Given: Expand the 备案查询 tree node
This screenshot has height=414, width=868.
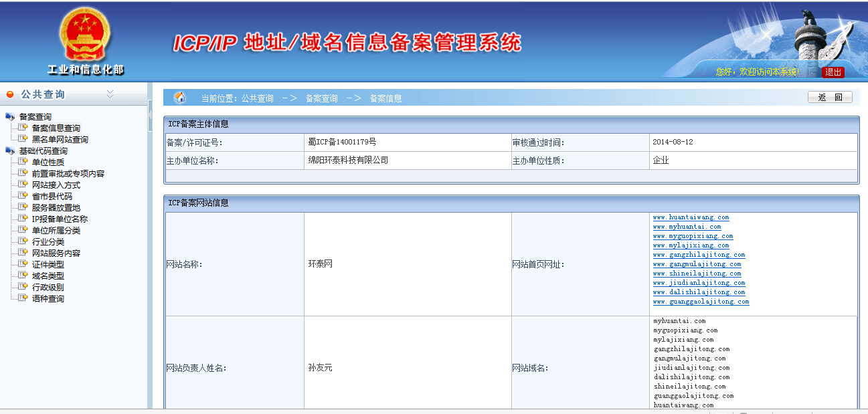Looking at the screenshot, I should (35, 116).
